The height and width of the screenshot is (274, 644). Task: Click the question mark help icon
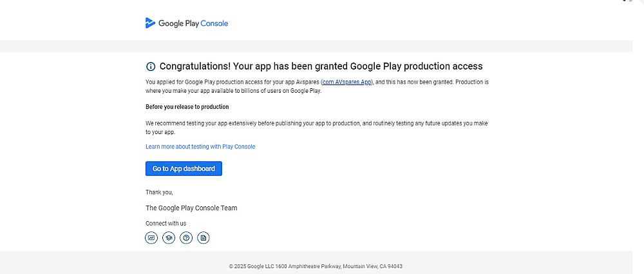tap(186, 238)
